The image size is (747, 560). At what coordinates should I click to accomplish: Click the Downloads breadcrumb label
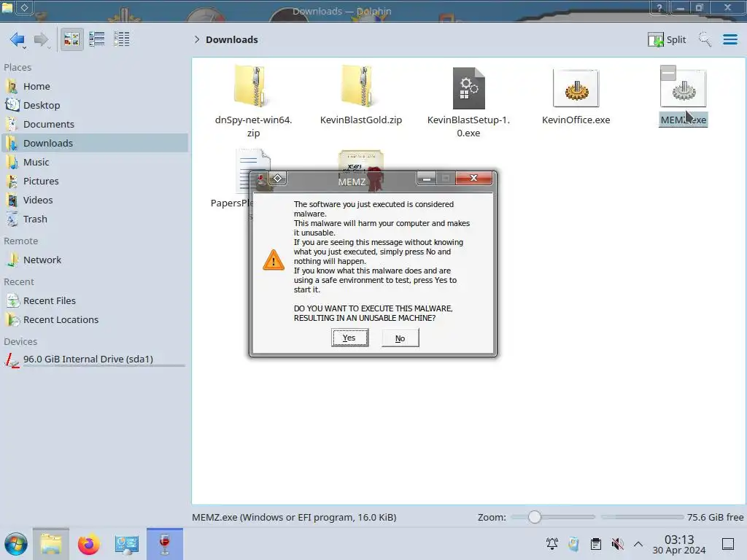(231, 39)
